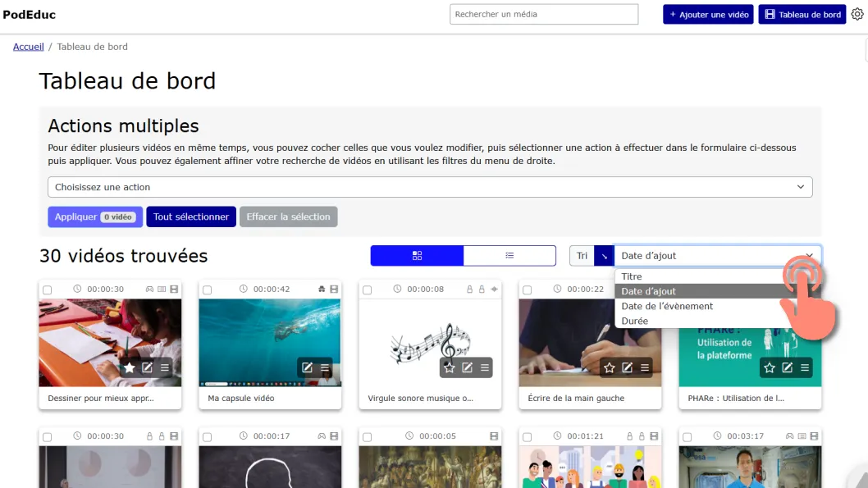Edit the PHARe video
This screenshot has width=868, height=488.
click(x=787, y=367)
